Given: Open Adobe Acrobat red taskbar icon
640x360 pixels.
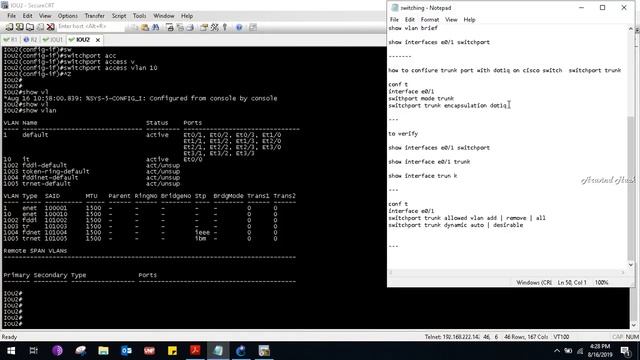Looking at the screenshot, I should 195,351.
